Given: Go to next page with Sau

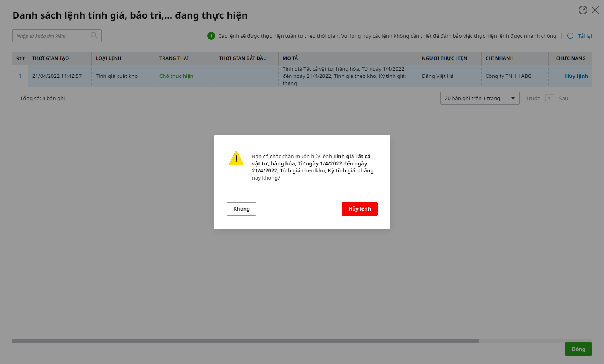Looking at the screenshot, I should point(563,98).
